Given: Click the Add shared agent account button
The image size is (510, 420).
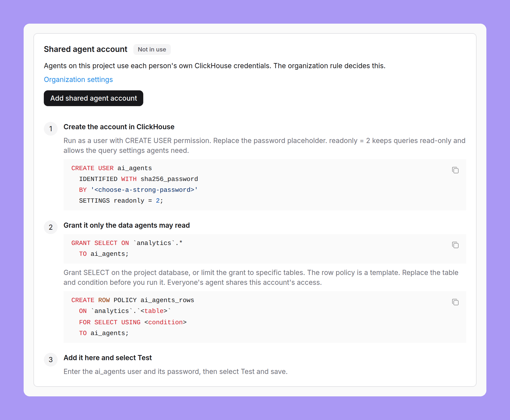Looking at the screenshot, I should [x=94, y=98].
